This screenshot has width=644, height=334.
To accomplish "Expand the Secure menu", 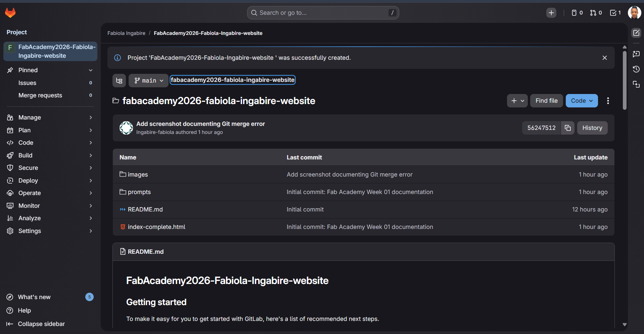I will point(50,168).
